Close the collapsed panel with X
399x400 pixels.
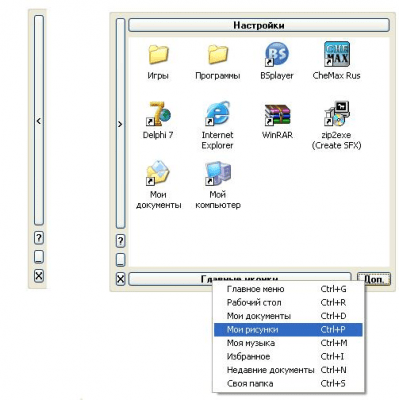tap(39, 276)
